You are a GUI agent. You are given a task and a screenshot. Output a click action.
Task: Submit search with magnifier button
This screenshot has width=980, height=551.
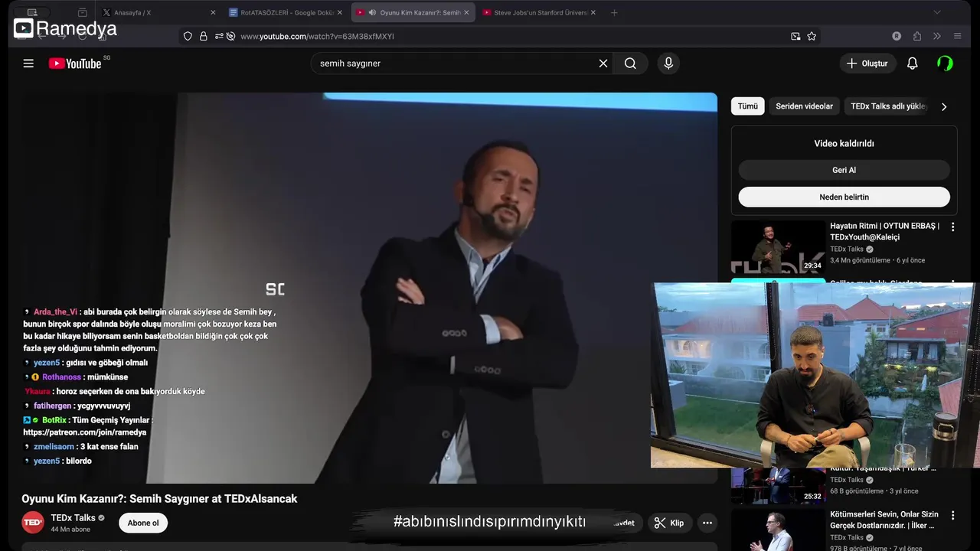coord(630,64)
